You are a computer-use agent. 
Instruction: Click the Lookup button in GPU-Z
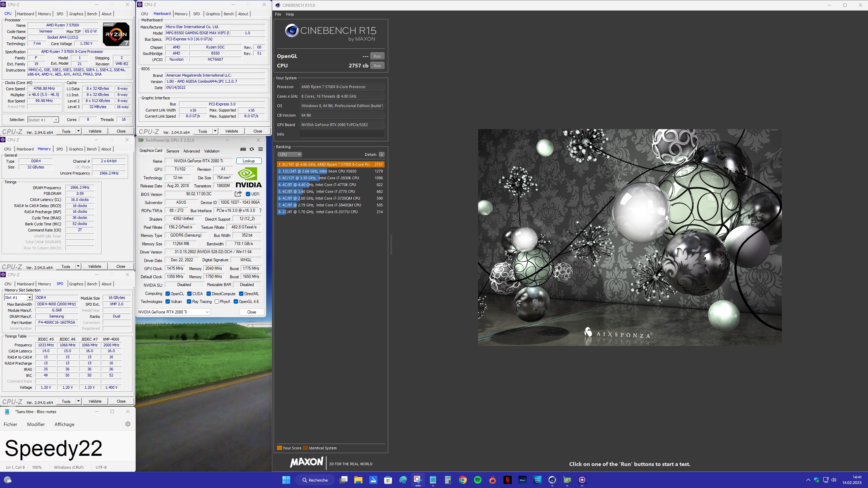(x=249, y=161)
